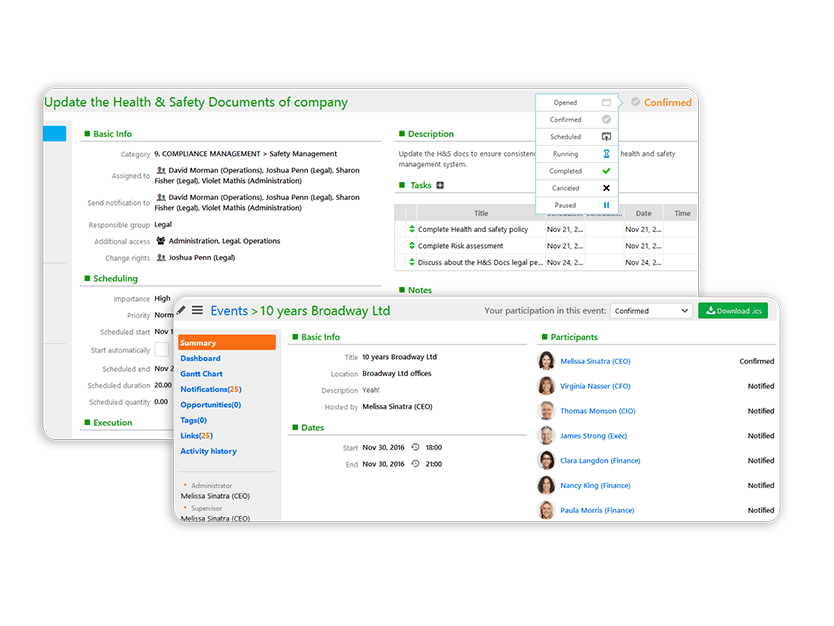
Task: Click James Strong's avatar photo
Action: coord(546,435)
